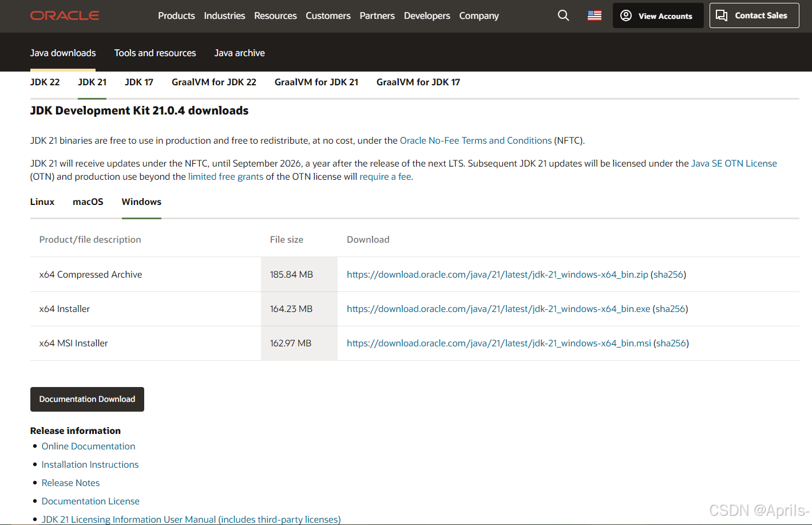Open the Oracle logo home link

(x=65, y=15)
